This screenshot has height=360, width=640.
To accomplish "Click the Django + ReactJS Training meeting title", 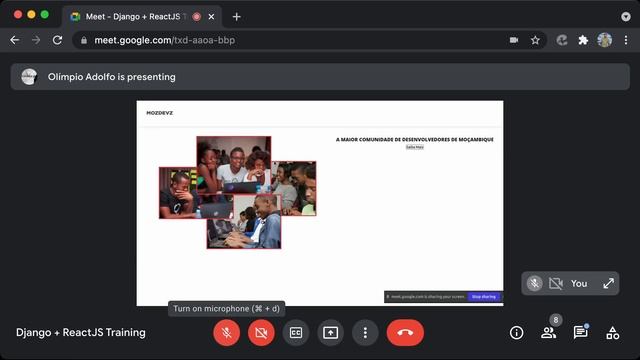I will (81, 333).
